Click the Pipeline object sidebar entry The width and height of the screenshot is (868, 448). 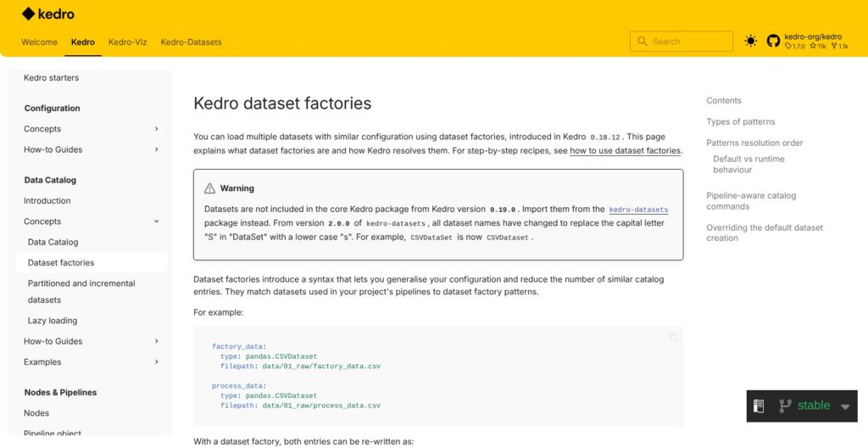pos(53,433)
